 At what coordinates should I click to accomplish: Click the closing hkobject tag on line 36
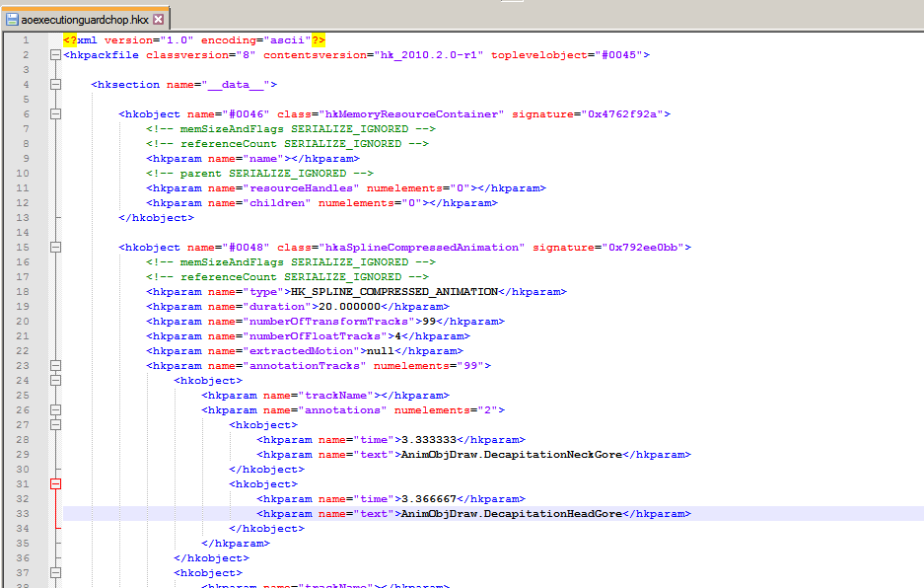[x=212, y=558]
